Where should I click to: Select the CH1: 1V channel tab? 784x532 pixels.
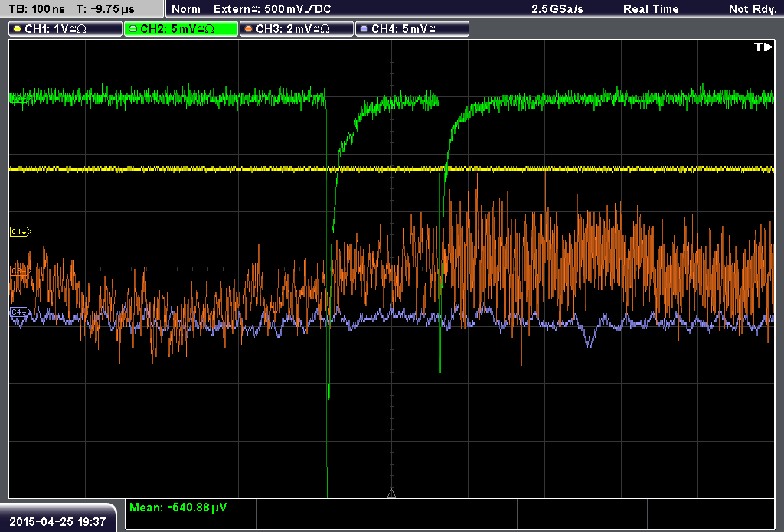[x=65, y=29]
